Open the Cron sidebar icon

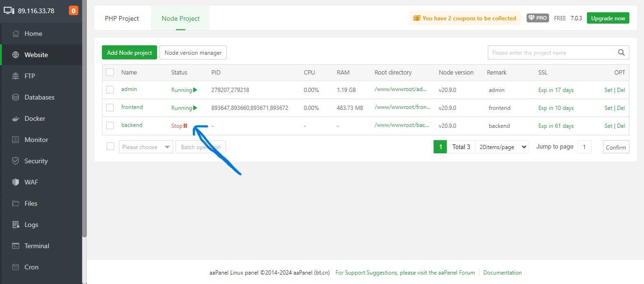tap(16, 267)
